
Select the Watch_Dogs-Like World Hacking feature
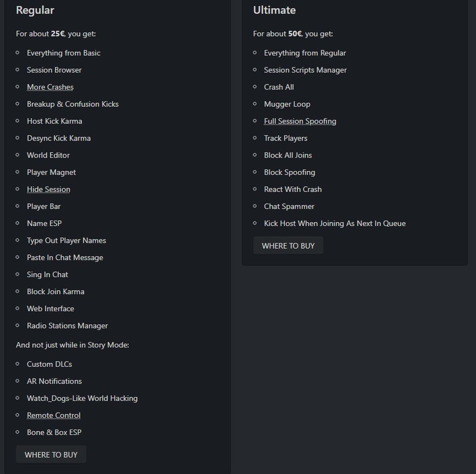pos(82,398)
